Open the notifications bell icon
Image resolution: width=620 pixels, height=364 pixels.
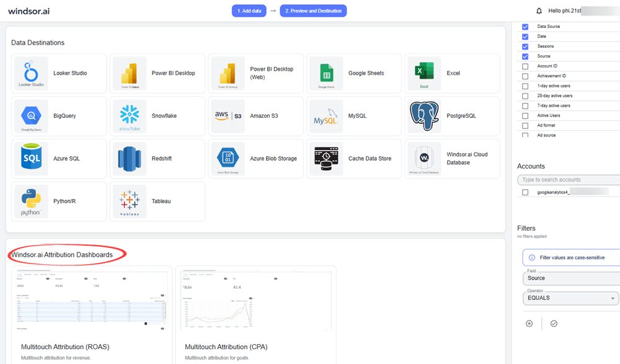click(539, 11)
